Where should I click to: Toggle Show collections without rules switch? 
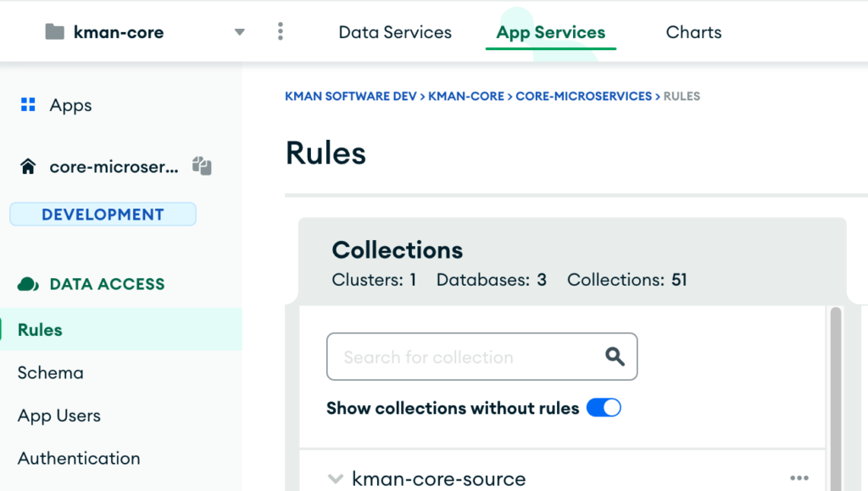(x=604, y=408)
